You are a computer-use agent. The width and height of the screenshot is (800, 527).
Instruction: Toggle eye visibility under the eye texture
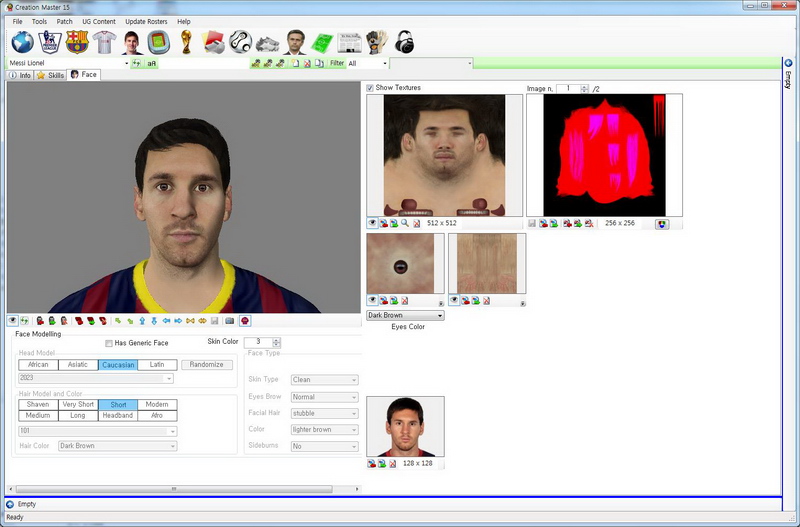[x=372, y=300]
